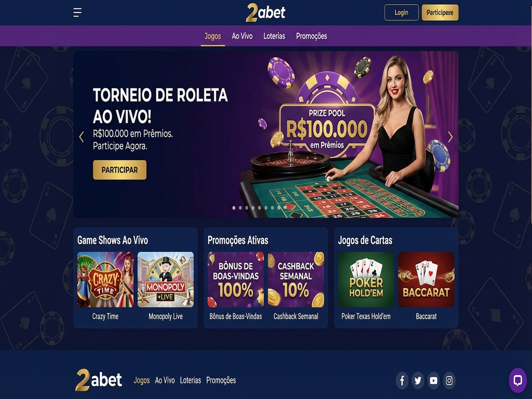Open the Instagram icon in footer
The image size is (532, 399).
point(449,380)
